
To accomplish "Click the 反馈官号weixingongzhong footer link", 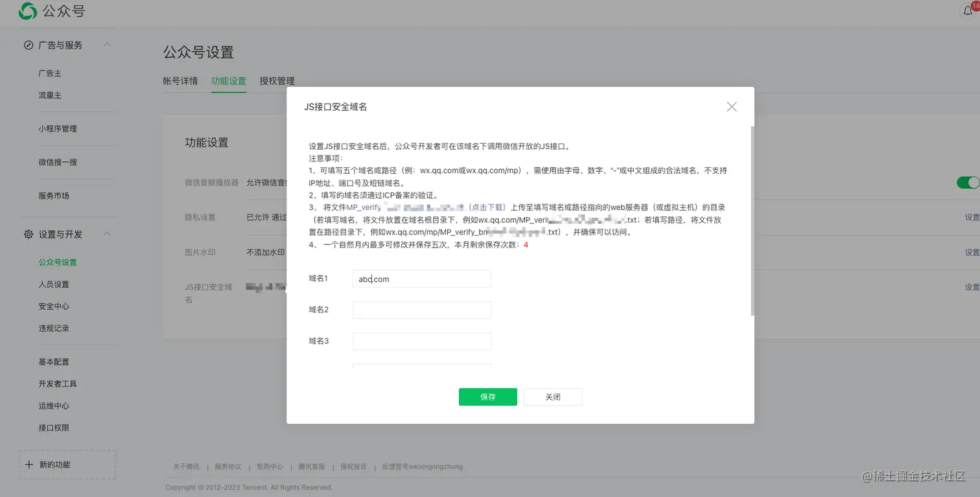I will (x=423, y=467).
